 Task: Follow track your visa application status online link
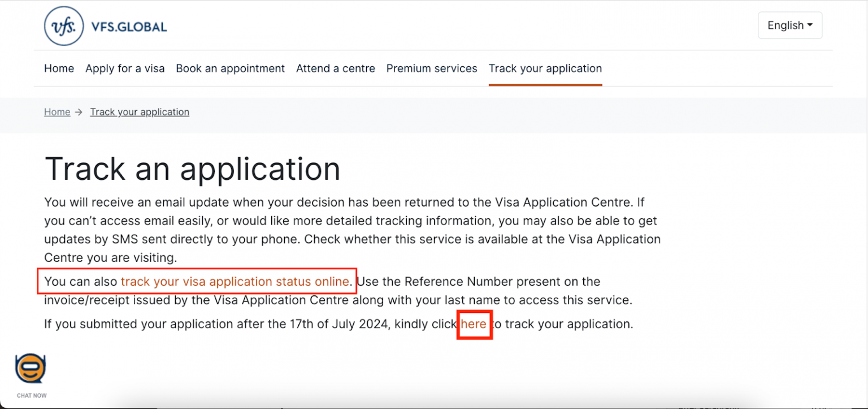[235, 281]
